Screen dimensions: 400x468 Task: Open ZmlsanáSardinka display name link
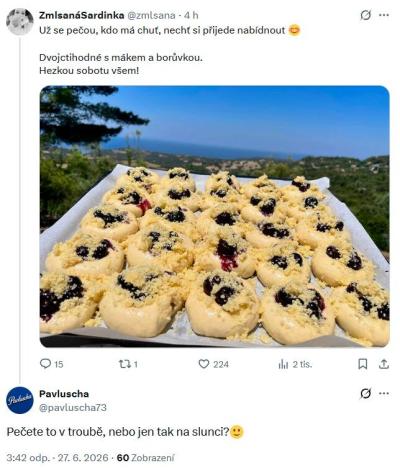tap(82, 15)
